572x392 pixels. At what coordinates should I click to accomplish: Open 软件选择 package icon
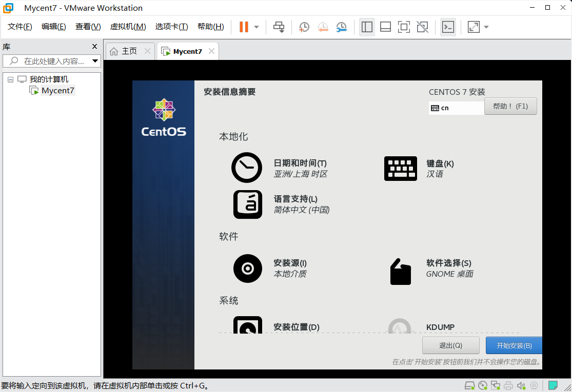tap(400, 272)
